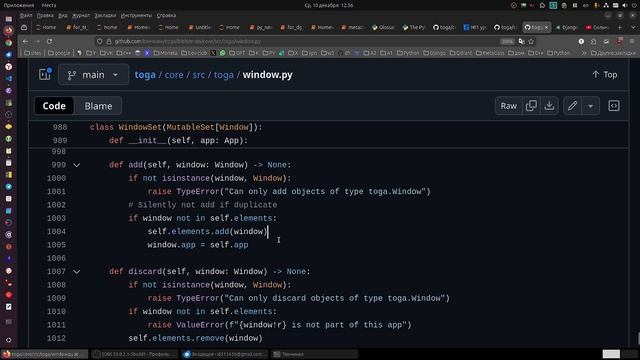Reload the current page

(49, 41)
